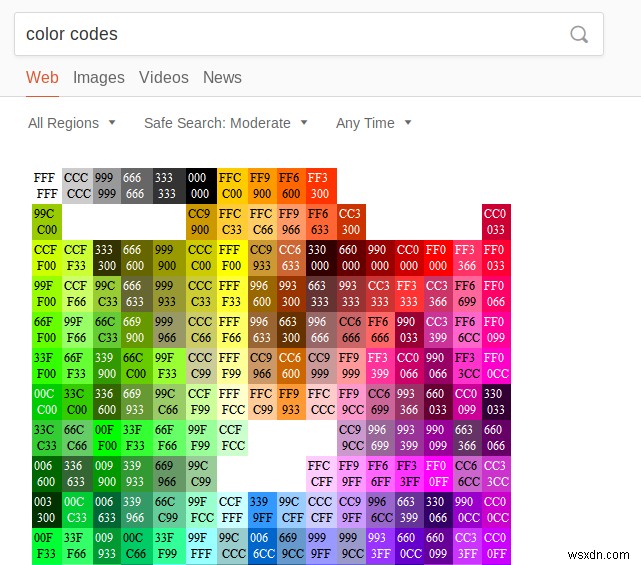
Task: Click the 99FFFF light cyan swatch
Action: (201, 545)
